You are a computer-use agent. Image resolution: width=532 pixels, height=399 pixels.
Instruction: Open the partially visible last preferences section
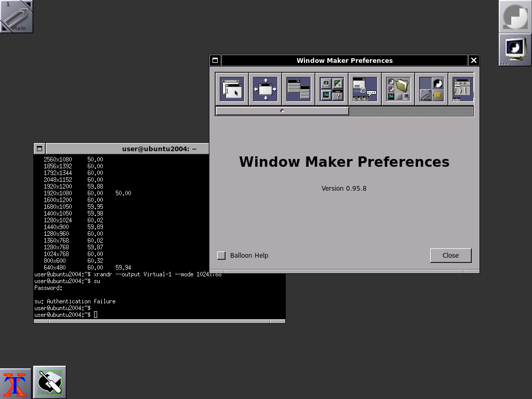pyautogui.click(x=461, y=89)
